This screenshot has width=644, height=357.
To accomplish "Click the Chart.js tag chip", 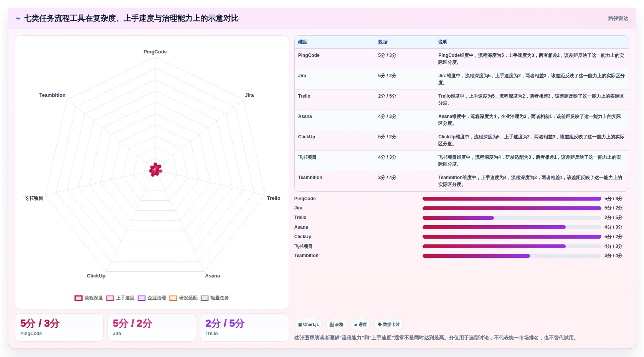I will point(309,325).
